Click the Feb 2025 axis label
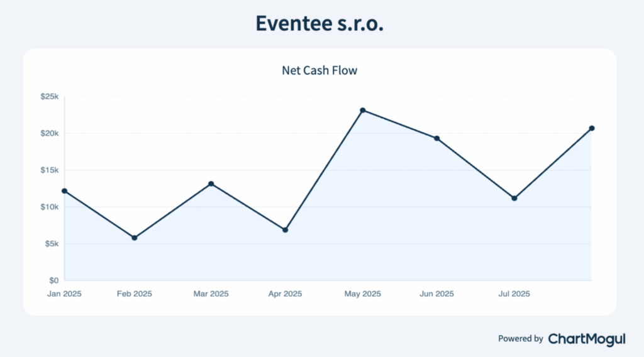This screenshot has width=644, height=357. pos(135,294)
